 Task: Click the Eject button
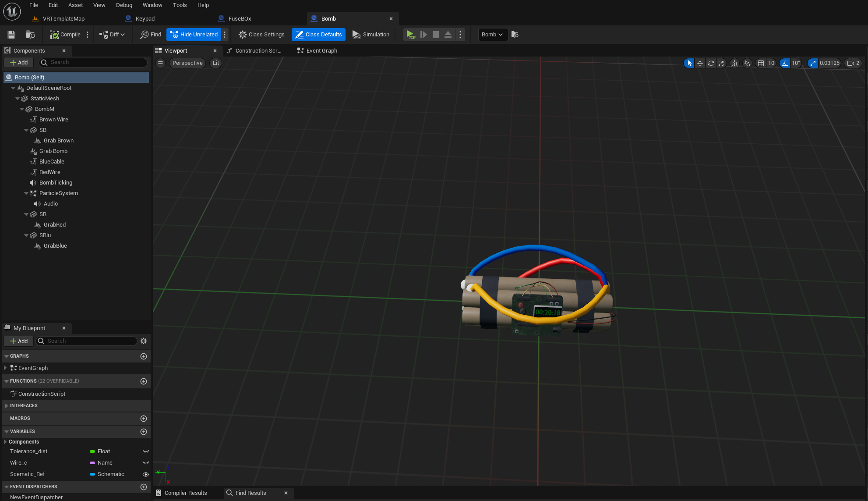448,35
